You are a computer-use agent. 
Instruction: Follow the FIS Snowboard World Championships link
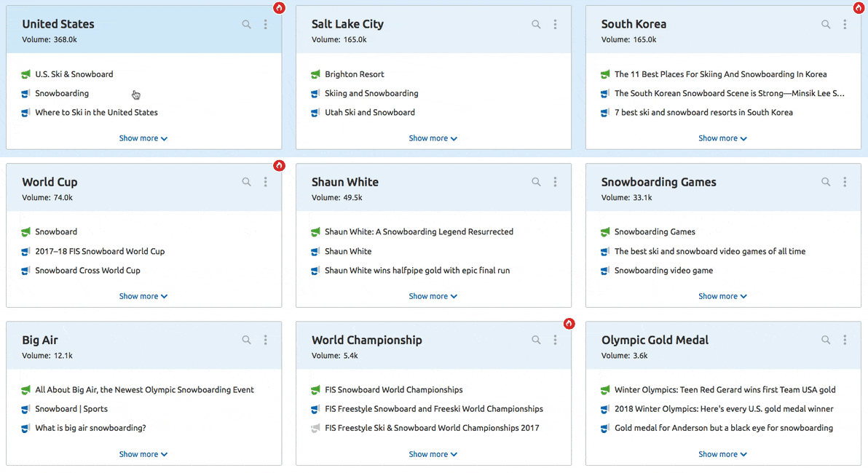coord(394,389)
